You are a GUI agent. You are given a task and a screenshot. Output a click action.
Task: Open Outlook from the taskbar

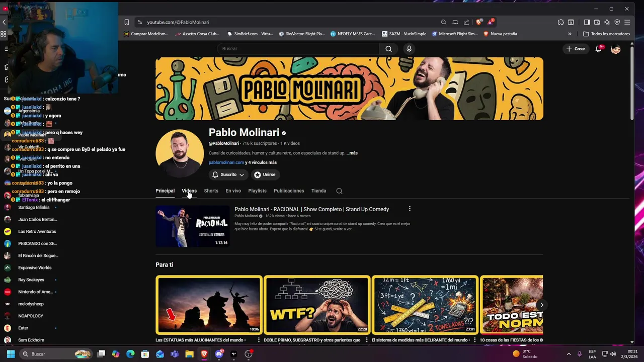click(x=160, y=354)
